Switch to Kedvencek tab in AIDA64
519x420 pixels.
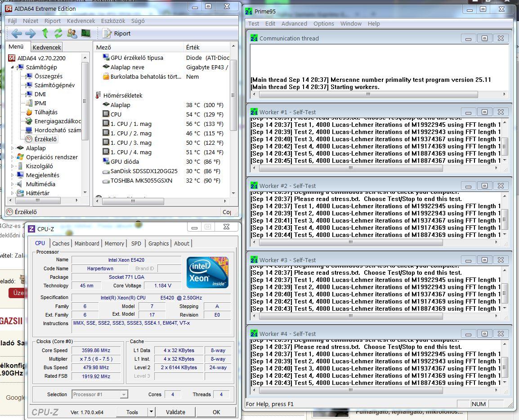coord(47,47)
